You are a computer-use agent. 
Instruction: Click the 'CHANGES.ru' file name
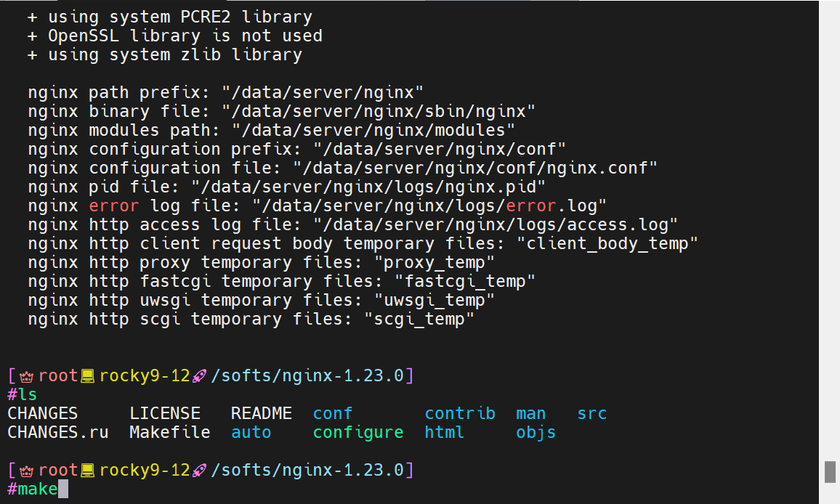point(58,432)
